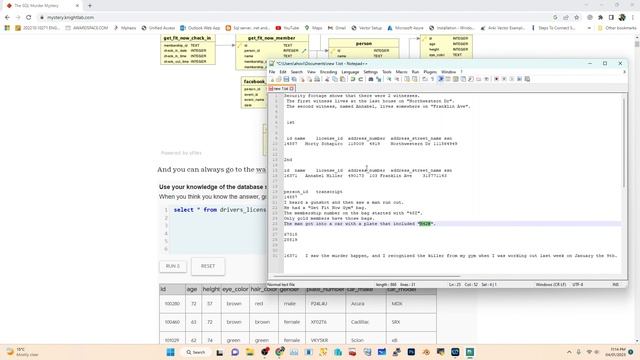The image size is (640, 360).
Task: Open Notepad++ Settings menu
Action: [x=371, y=72]
